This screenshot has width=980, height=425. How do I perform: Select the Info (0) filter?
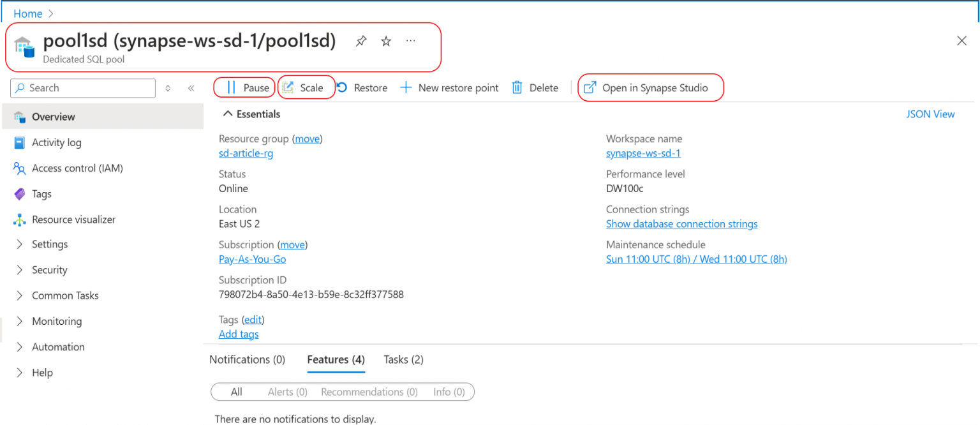pyautogui.click(x=449, y=392)
